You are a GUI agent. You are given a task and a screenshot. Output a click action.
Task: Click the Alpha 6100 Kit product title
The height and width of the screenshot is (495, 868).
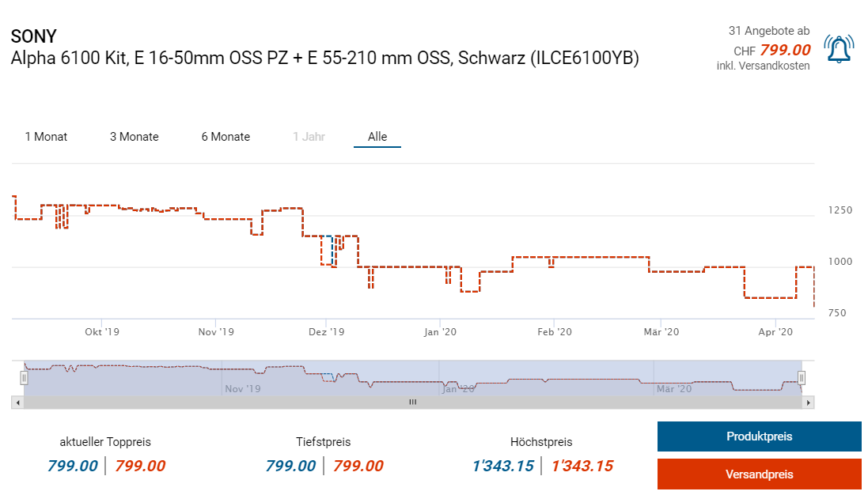pos(324,58)
